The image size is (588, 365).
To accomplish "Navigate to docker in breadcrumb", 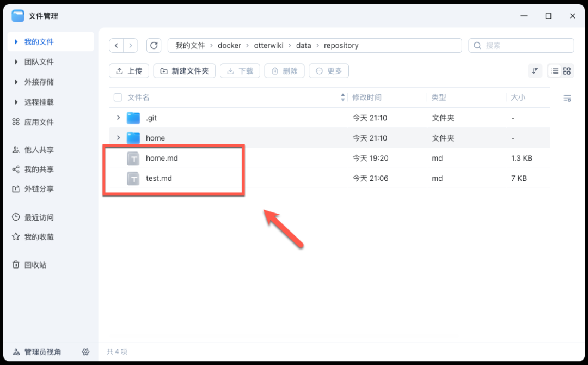I will point(230,46).
